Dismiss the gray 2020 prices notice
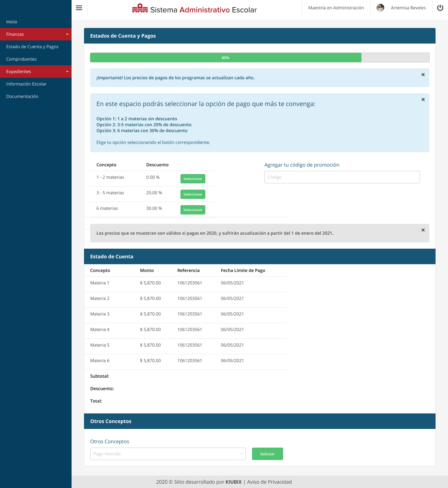The height and width of the screenshot is (488, 448). click(x=423, y=230)
